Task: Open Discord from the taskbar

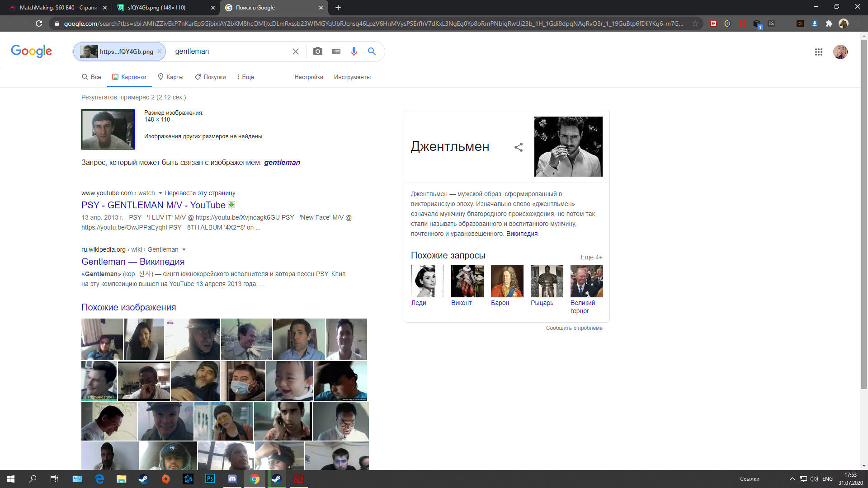Action: point(232,479)
